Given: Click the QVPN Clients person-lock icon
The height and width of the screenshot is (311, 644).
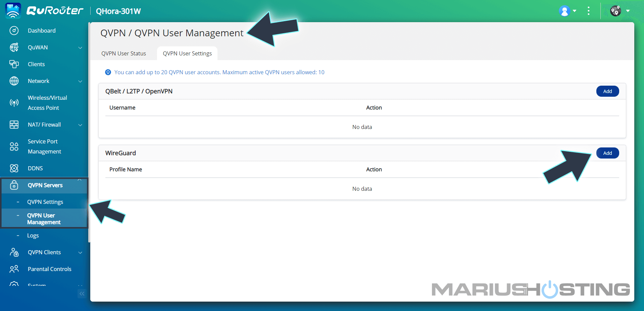Looking at the screenshot, I should [14, 252].
